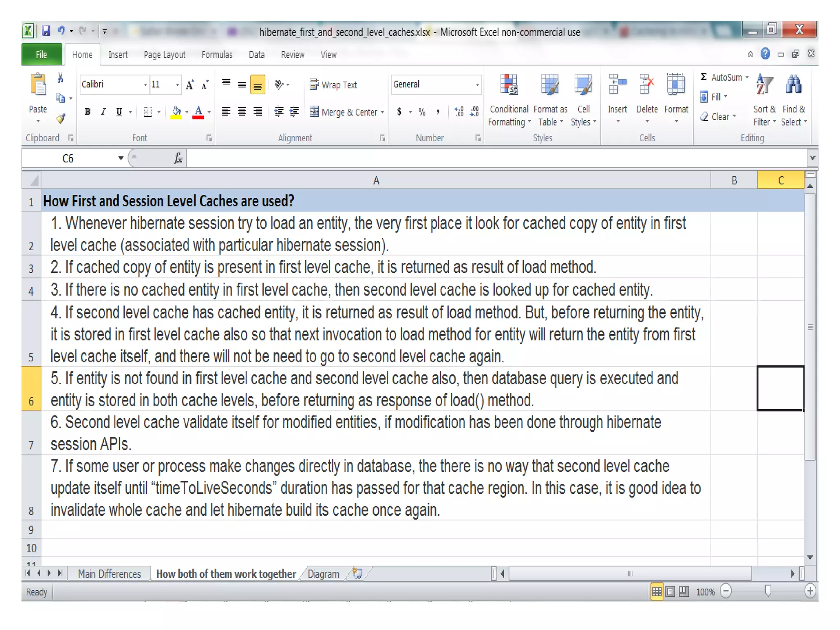Image resolution: width=840 pixels, height=630 pixels.
Task: Open the Calibri font name dropdown
Action: coord(145,85)
